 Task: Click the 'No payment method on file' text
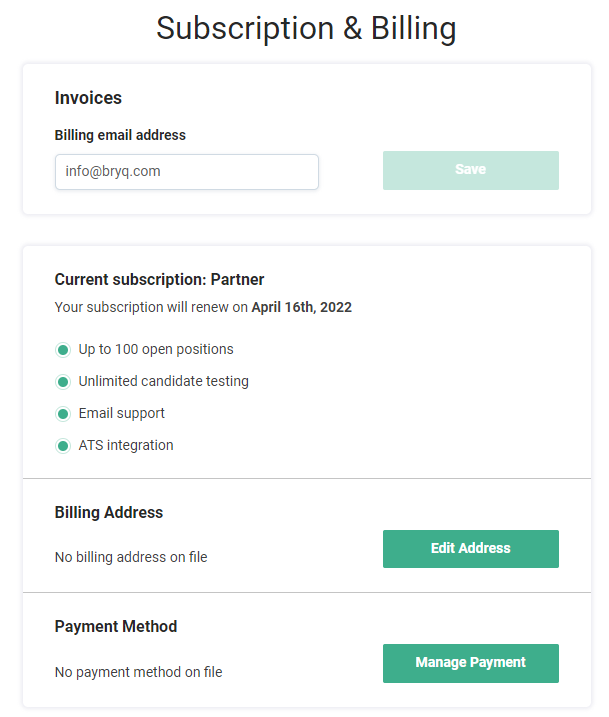point(138,672)
